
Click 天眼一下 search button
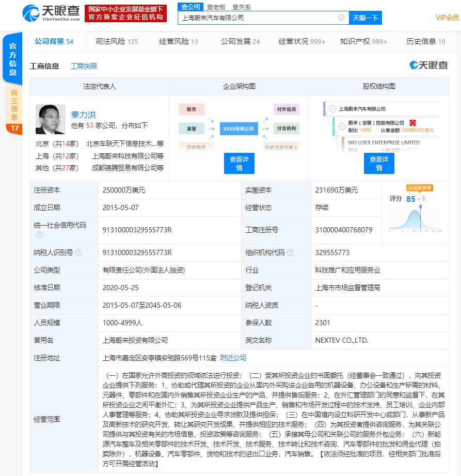tap(365, 18)
